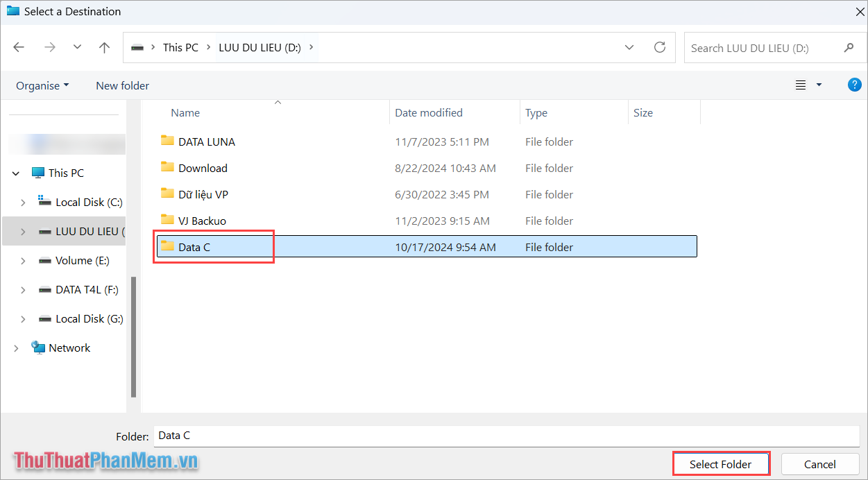This screenshot has height=480, width=868.
Task: Select This PC in navigation pane
Action: (x=66, y=173)
